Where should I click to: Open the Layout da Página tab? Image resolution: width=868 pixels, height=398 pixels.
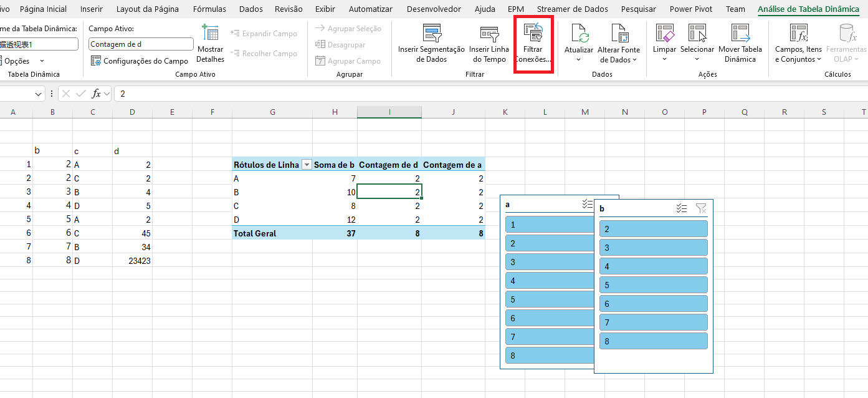(148, 9)
